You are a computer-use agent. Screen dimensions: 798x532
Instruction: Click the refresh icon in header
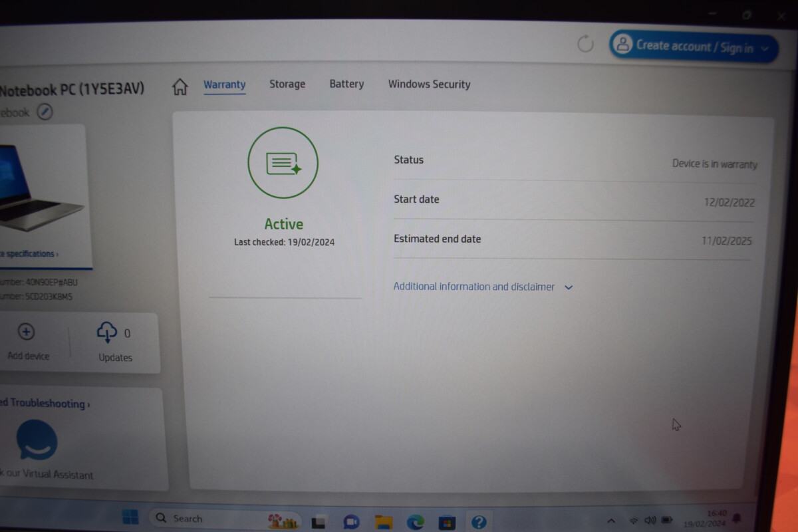tap(585, 45)
